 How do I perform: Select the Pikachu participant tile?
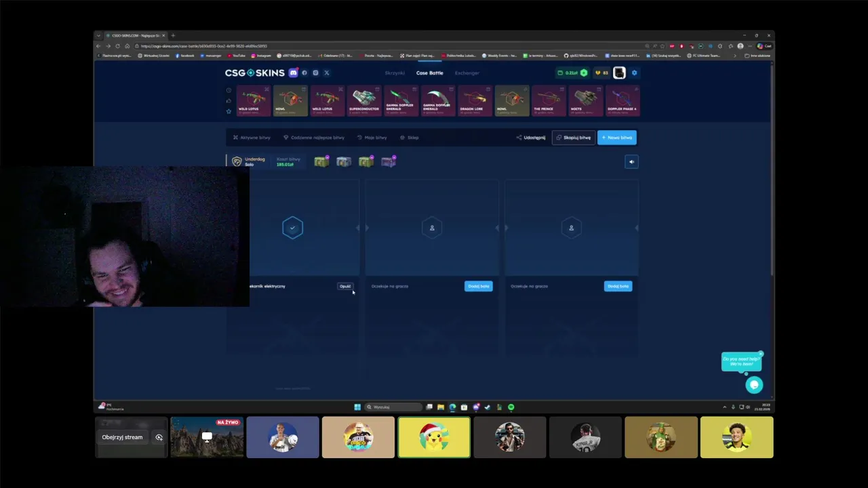tap(434, 437)
